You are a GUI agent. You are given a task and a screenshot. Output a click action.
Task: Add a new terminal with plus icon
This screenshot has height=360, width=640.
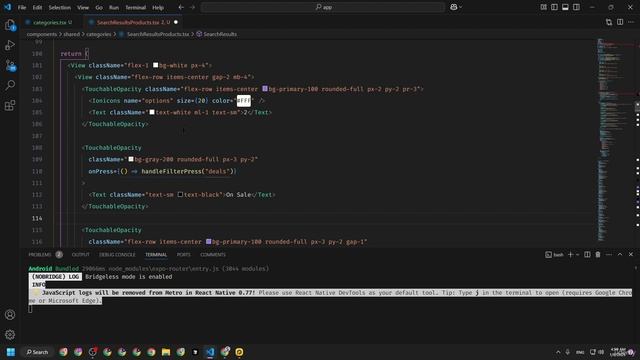(571, 255)
